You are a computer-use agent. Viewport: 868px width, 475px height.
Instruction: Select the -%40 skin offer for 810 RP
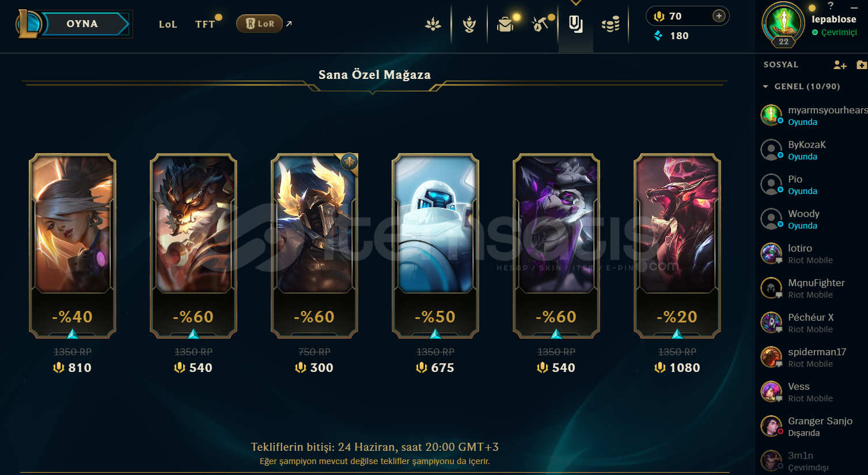[x=73, y=246]
